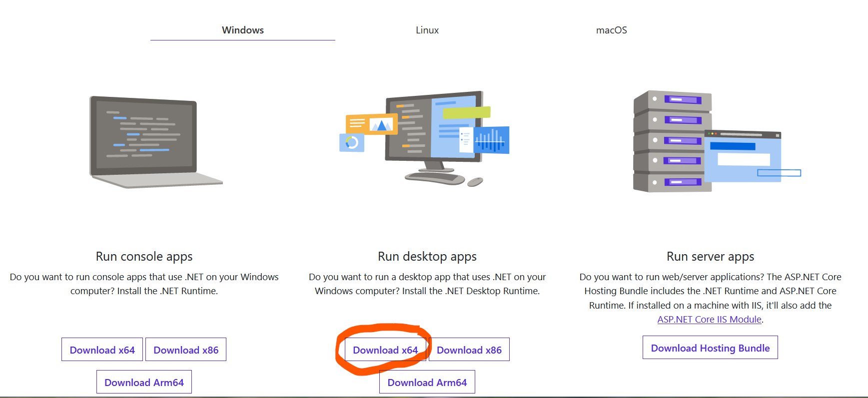Download x86 runtime for console apps
Image resolution: width=868 pixels, height=398 pixels.
coord(186,350)
